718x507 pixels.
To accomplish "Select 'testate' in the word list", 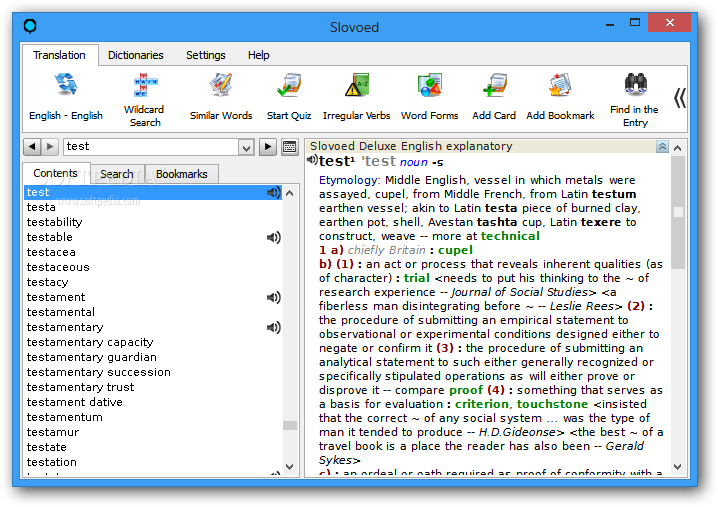I will [x=153, y=447].
